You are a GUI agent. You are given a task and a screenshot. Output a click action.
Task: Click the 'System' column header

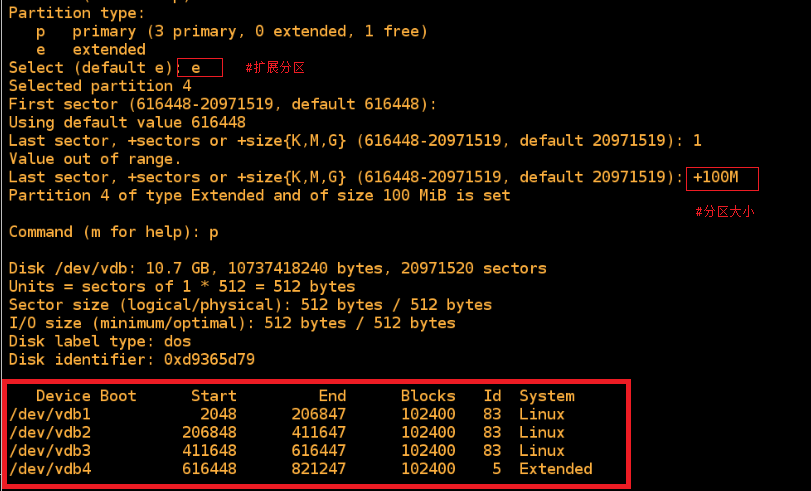click(547, 396)
